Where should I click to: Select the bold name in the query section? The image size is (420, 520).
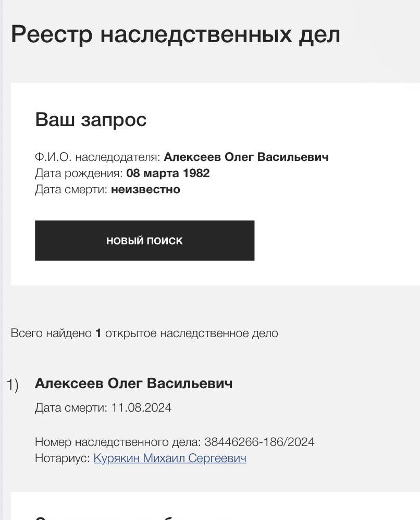point(246,157)
